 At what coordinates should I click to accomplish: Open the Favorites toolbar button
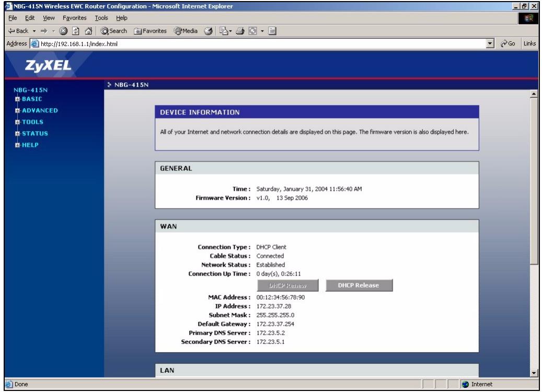pos(150,31)
